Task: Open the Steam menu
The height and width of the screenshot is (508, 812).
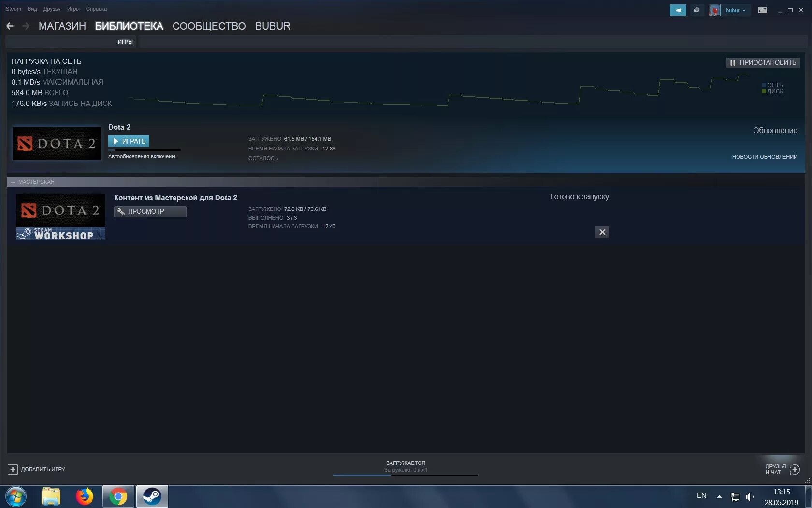Action: 14,9
